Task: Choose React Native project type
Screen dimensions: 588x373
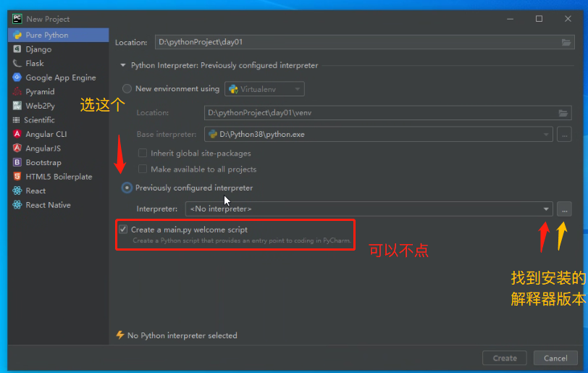Action: coord(58,205)
